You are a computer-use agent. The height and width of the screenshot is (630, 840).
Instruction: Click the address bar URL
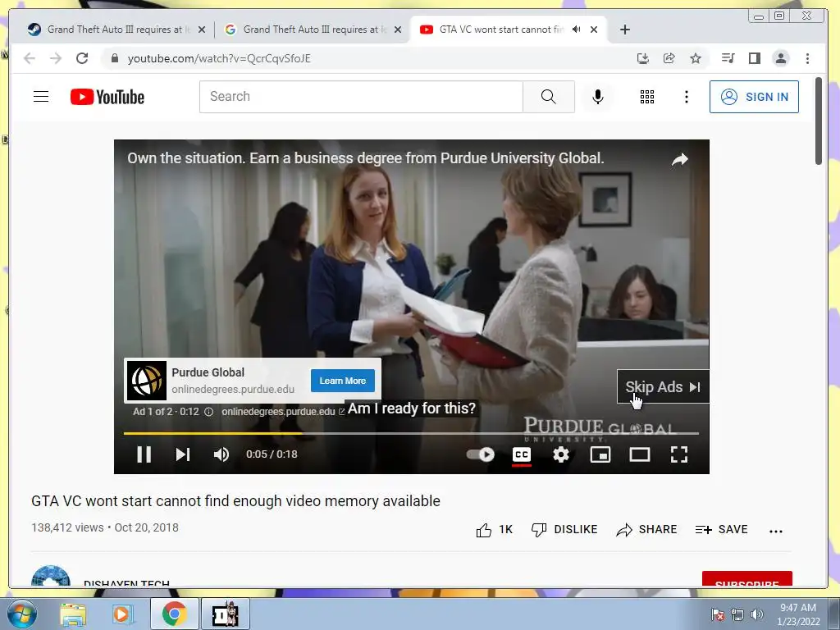click(x=218, y=58)
